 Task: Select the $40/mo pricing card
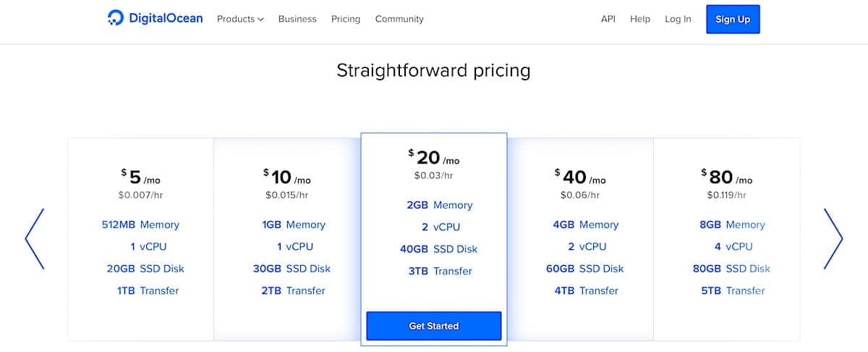click(580, 239)
